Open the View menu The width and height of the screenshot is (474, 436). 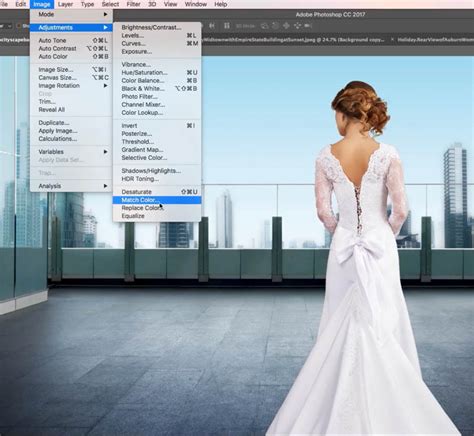[x=170, y=4]
